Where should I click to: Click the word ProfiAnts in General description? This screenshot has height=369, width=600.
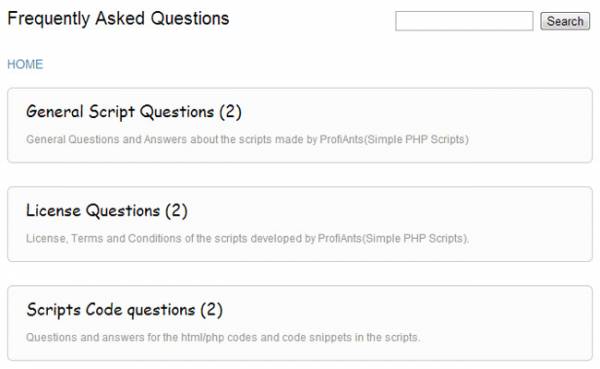click(341, 139)
